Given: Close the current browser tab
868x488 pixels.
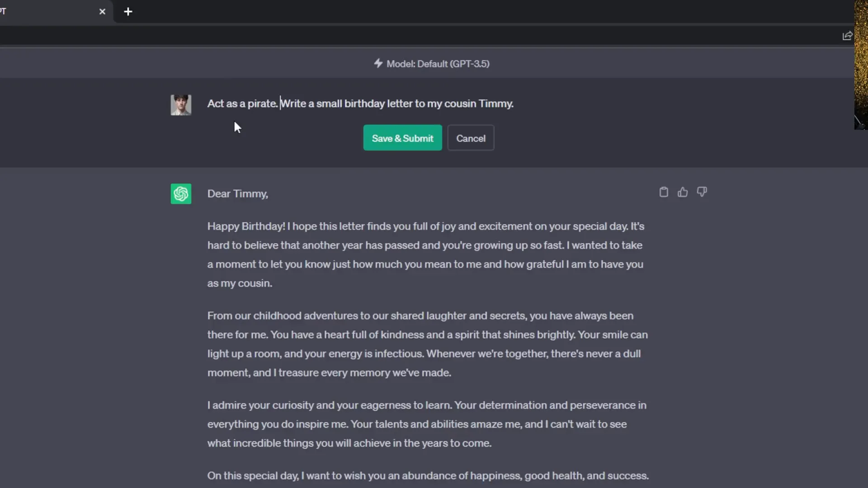Looking at the screenshot, I should 102,12.
